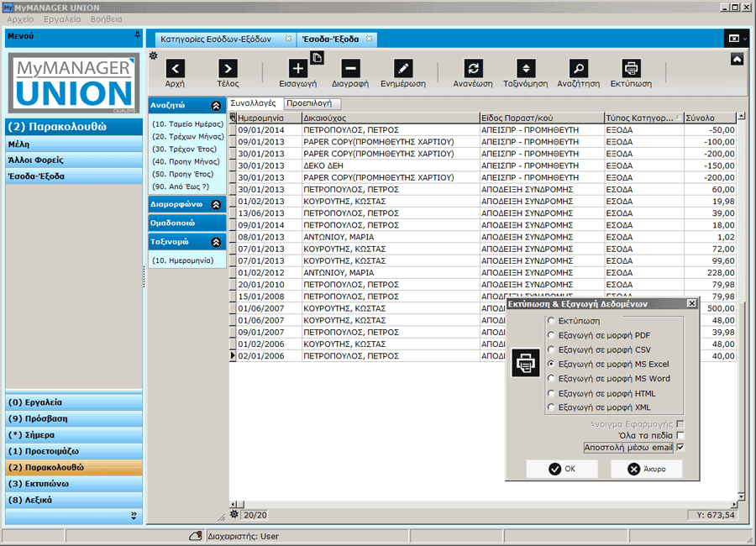The width and height of the screenshot is (756, 546).
Task: Choose Εξαγωγή σε μορφή PDF
Action: [551, 335]
